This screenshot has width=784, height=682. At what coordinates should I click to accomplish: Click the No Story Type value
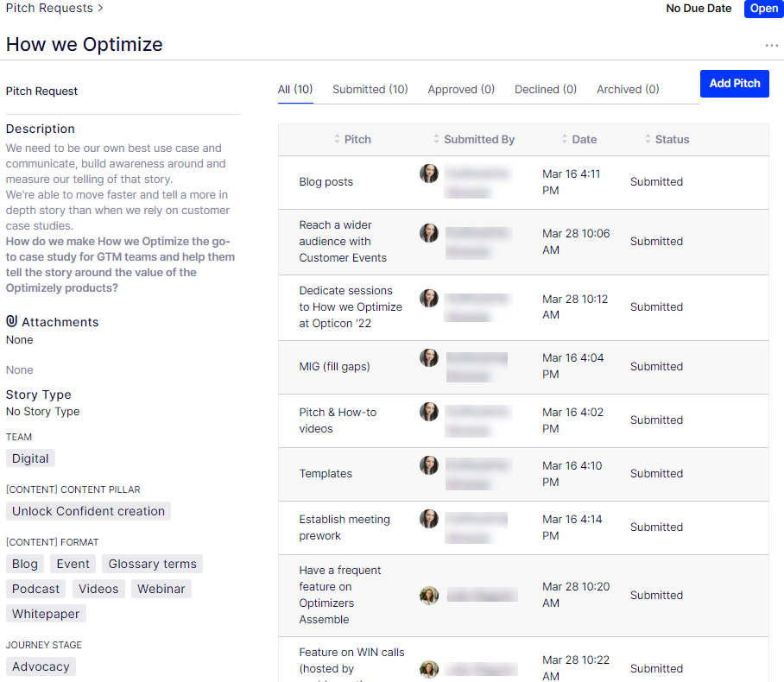tap(42, 412)
